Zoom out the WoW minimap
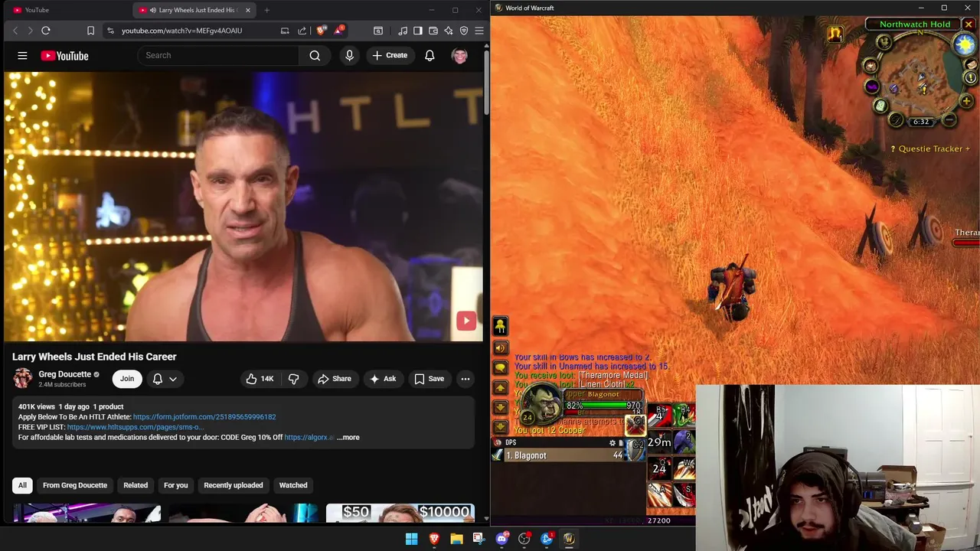The width and height of the screenshot is (980, 551). pos(949,120)
